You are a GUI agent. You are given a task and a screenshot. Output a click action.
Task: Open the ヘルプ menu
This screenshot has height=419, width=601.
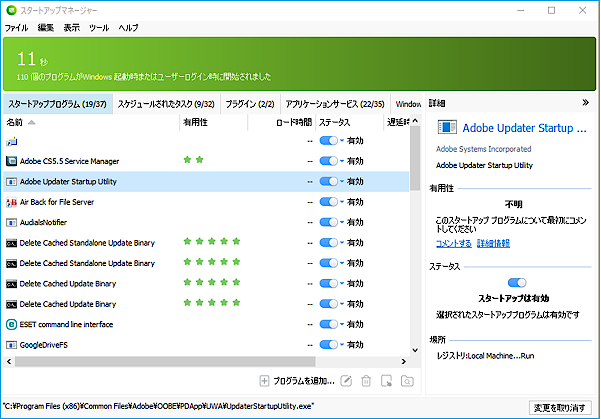click(128, 28)
